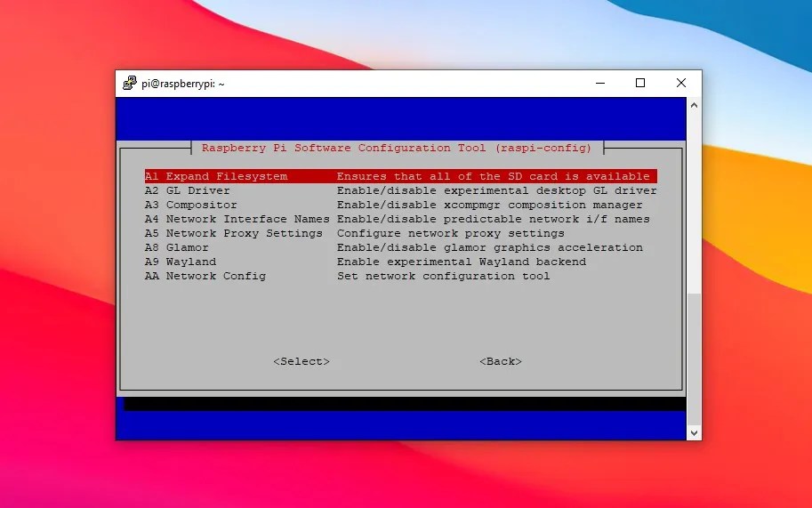Screen dimensions: 812x508
Task: Click scrollbar down arrow
Action: tap(694, 433)
